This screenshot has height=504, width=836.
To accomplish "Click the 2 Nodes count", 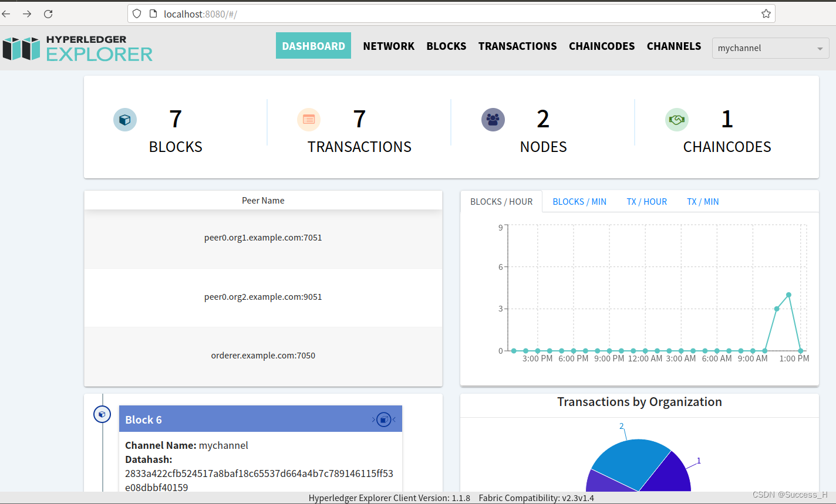I will coord(543,119).
